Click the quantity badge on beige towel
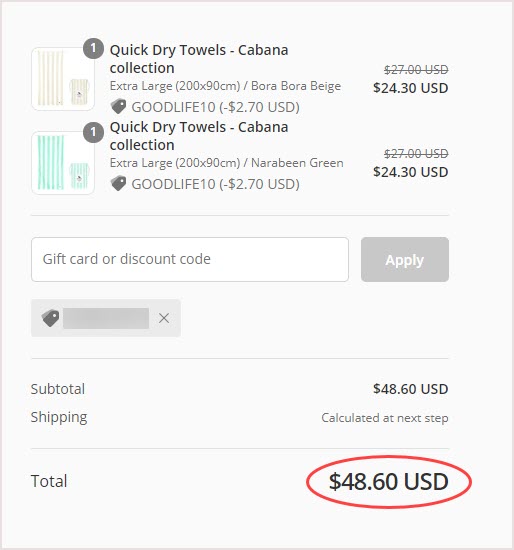The height and width of the screenshot is (550, 514). 93,48
